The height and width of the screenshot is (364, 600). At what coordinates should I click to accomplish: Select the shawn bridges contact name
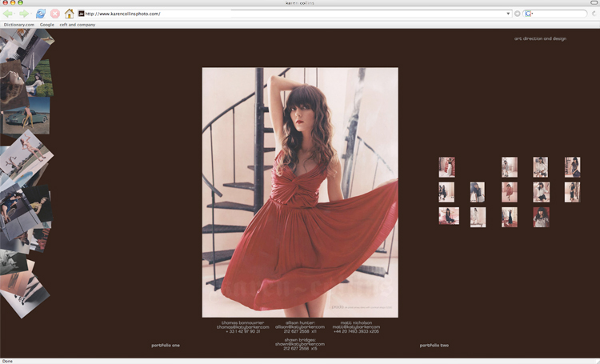tap(300, 340)
